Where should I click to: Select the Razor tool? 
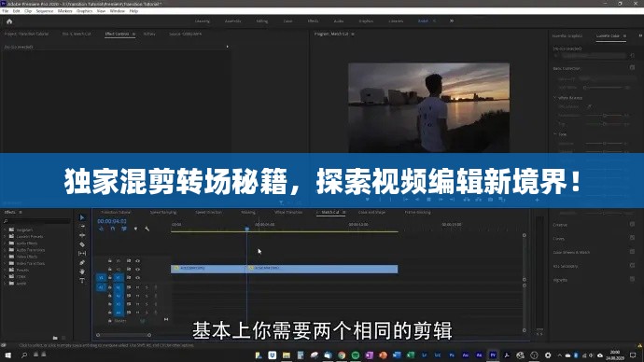(x=82, y=244)
